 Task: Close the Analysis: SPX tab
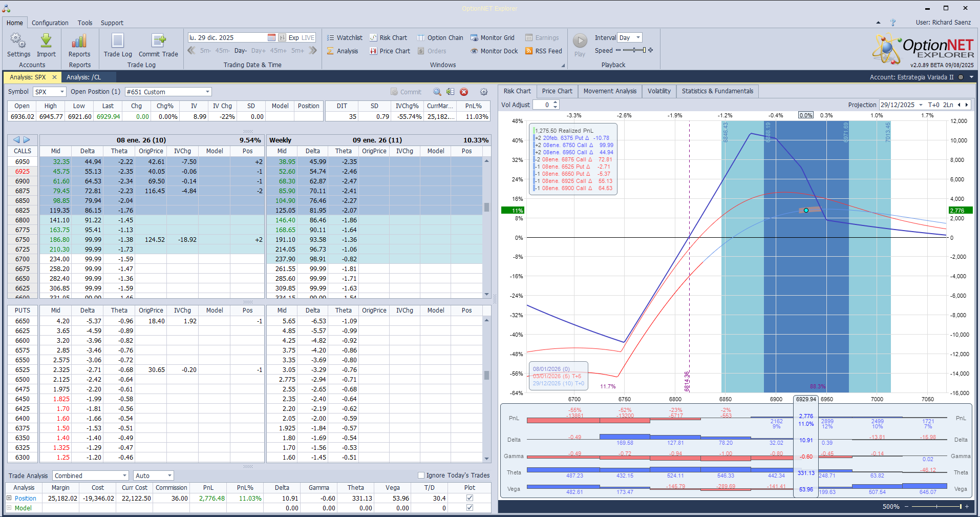tap(54, 77)
